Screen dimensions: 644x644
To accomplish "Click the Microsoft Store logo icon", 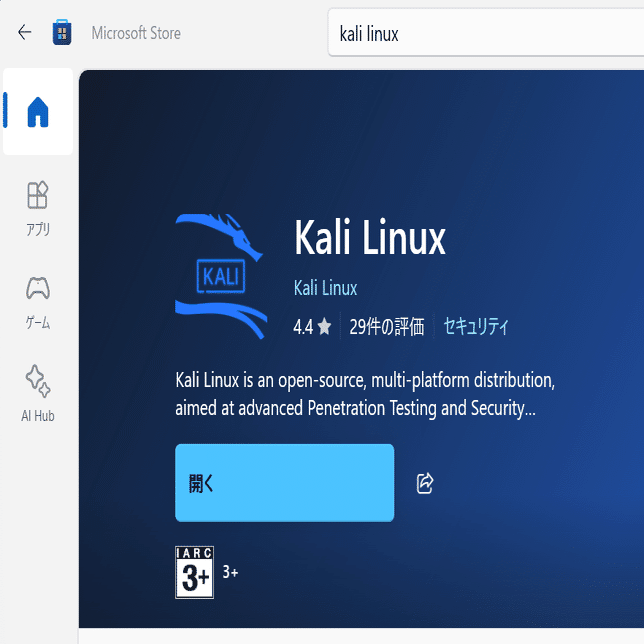I will [62, 32].
